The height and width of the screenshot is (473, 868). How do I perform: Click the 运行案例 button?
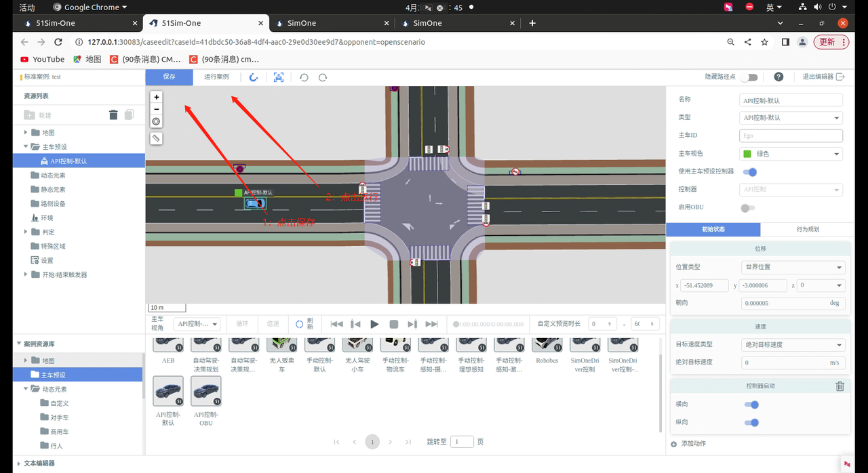[x=216, y=77]
